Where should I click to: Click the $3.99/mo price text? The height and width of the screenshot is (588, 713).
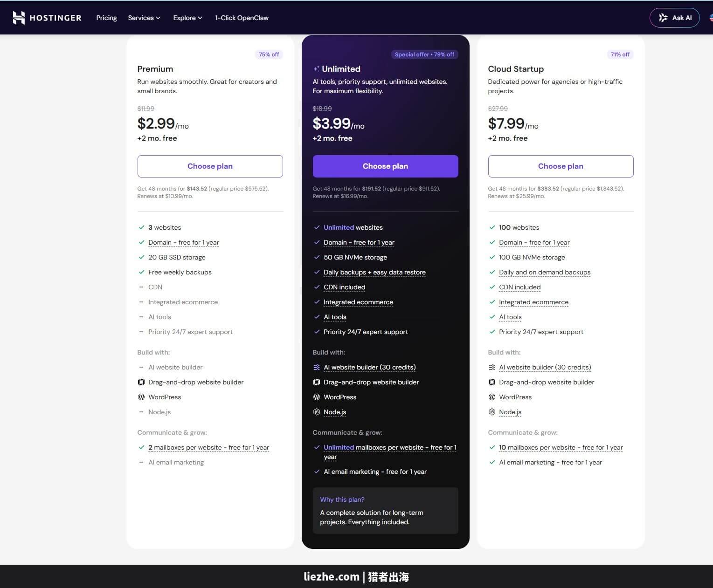tap(339, 124)
